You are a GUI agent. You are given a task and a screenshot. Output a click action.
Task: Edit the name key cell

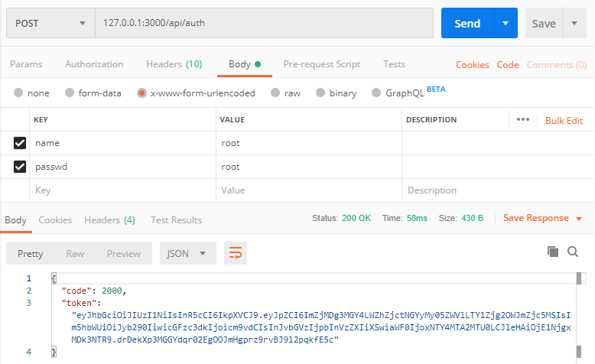point(122,143)
